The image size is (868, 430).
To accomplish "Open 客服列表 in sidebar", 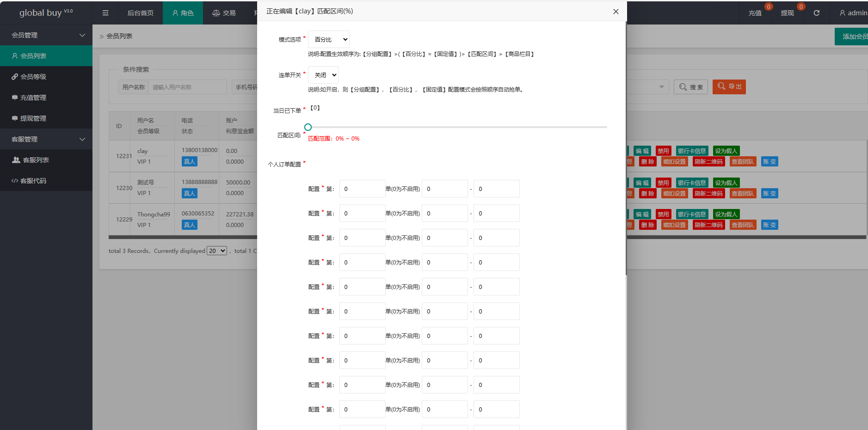I will pyautogui.click(x=46, y=160).
